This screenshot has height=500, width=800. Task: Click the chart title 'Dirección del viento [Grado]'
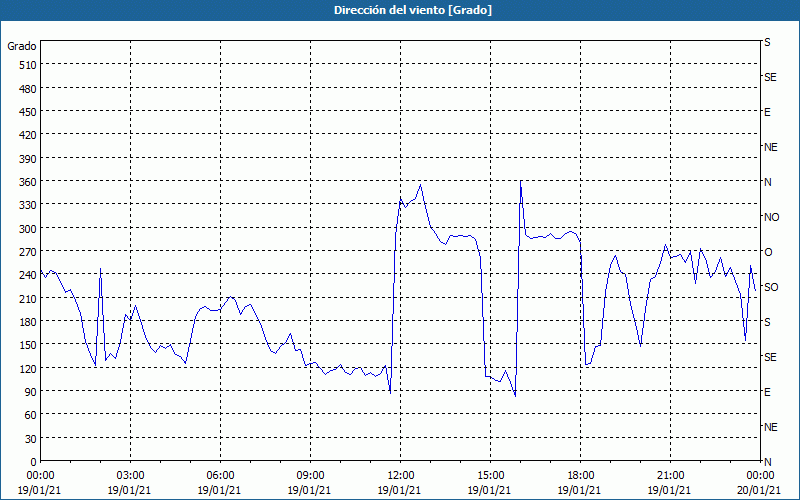[x=413, y=10]
